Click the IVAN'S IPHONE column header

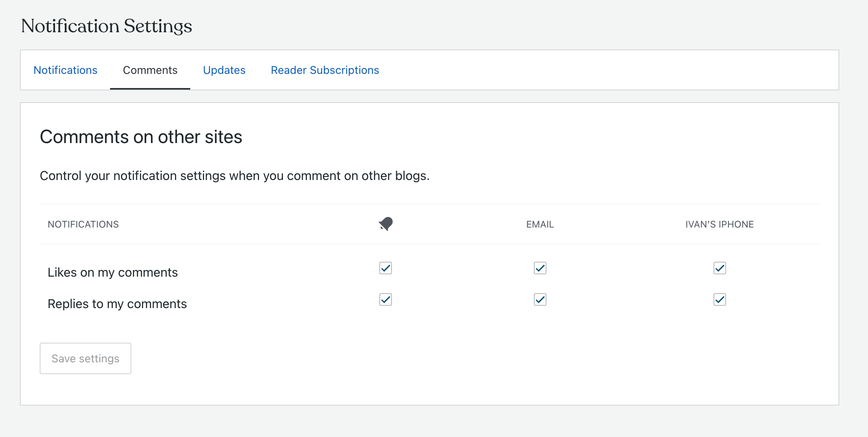tap(719, 224)
